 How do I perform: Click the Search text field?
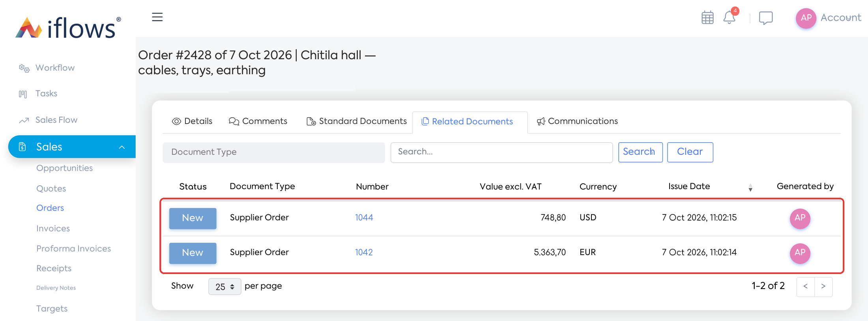[x=501, y=152]
